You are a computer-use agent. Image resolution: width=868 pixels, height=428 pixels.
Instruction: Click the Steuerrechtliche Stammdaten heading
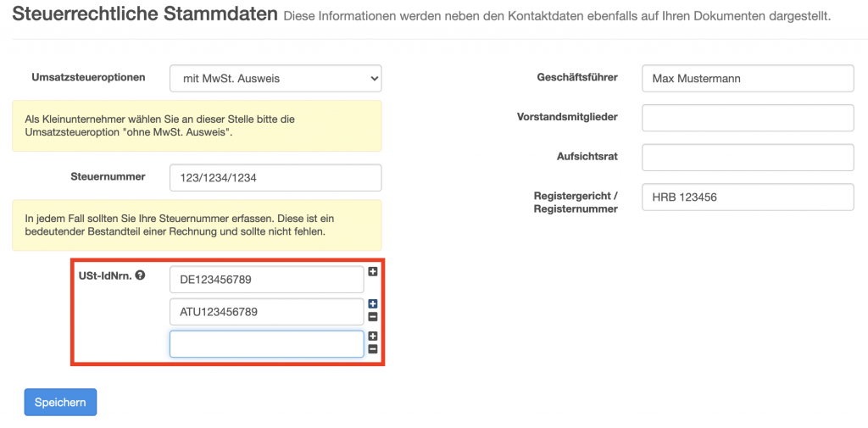[144, 14]
